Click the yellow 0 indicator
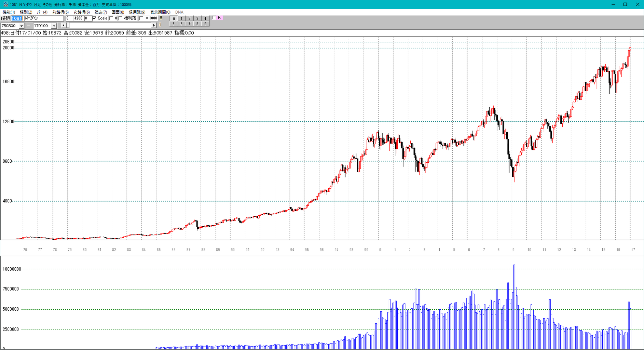 [x=161, y=18]
